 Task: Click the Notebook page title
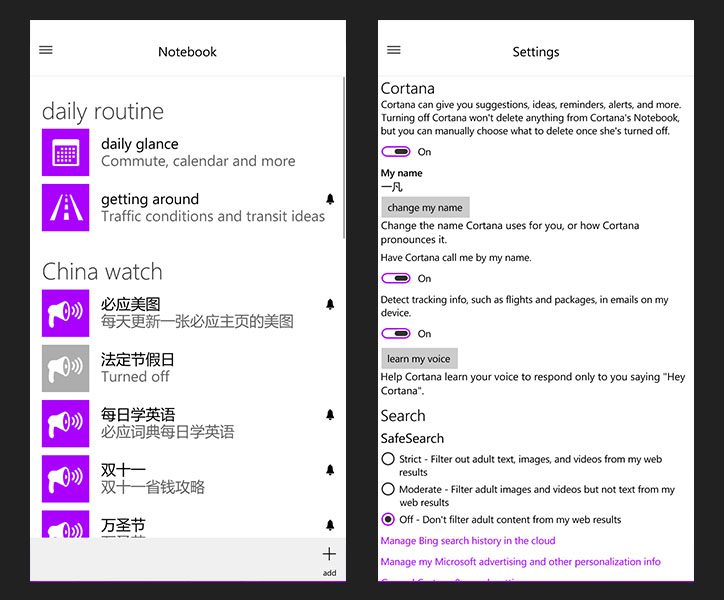click(187, 52)
